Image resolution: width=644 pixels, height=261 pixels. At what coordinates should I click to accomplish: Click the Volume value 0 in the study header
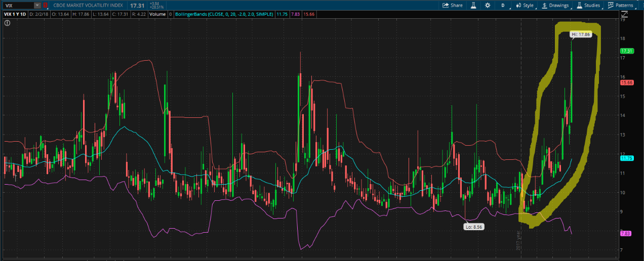pyautogui.click(x=170, y=14)
